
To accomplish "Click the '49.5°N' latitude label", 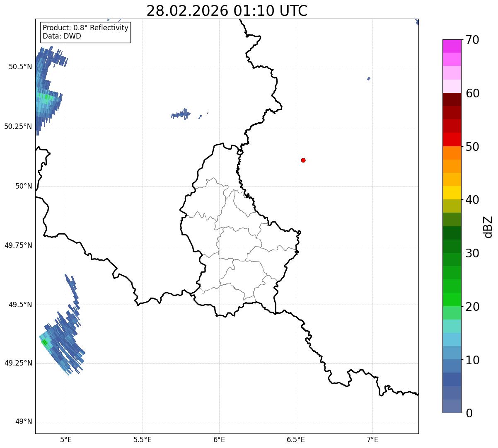I will (x=20, y=305).
